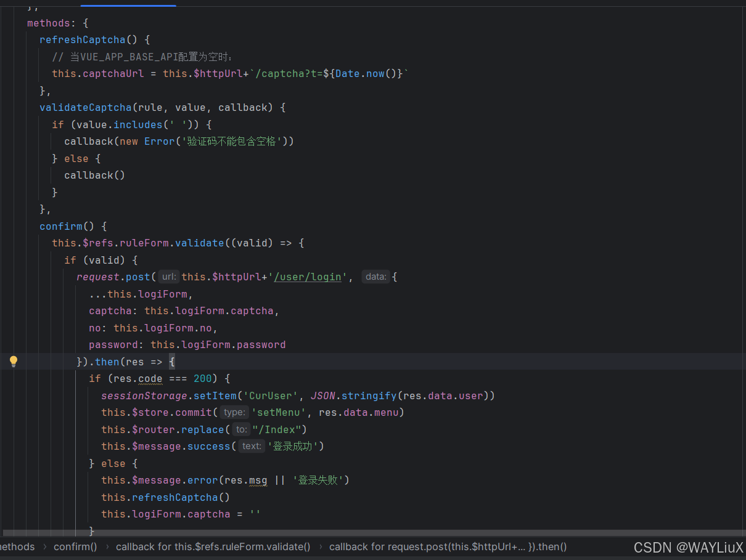Click the data: inlay hint chip
This screenshot has width=746, height=560.
click(376, 276)
